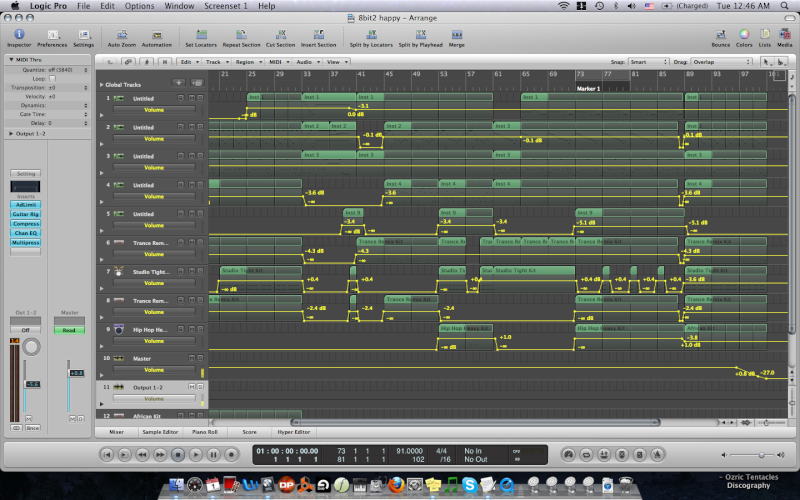Mute track 1 Untitled
Viewport: 800px width, 500px height.
pos(192,98)
